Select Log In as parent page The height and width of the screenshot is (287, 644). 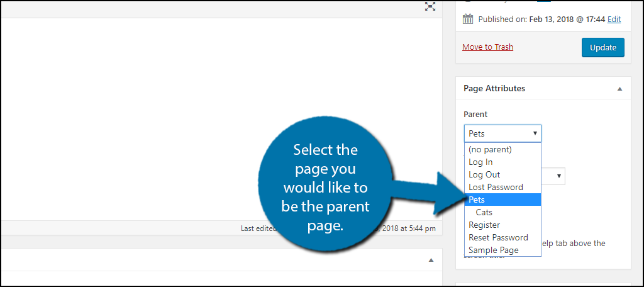pos(502,162)
